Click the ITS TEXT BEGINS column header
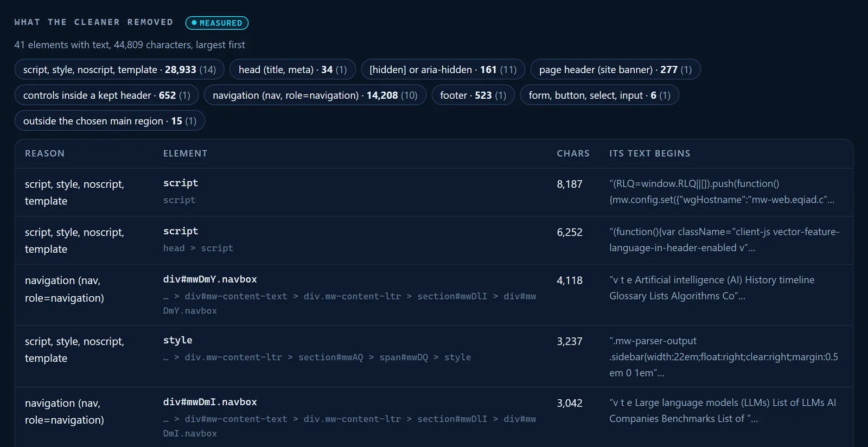868x447 pixels. (650, 154)
